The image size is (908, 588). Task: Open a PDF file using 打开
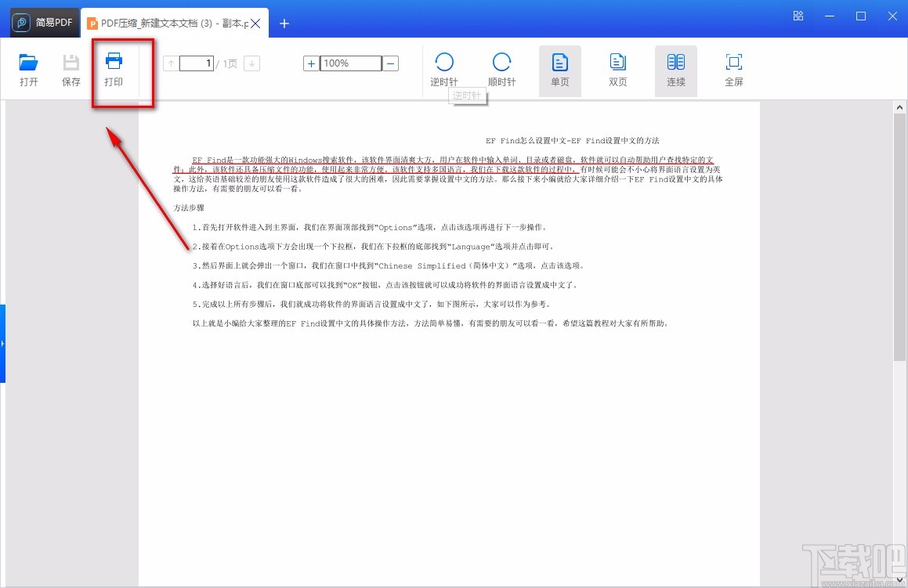click(29, 69)
